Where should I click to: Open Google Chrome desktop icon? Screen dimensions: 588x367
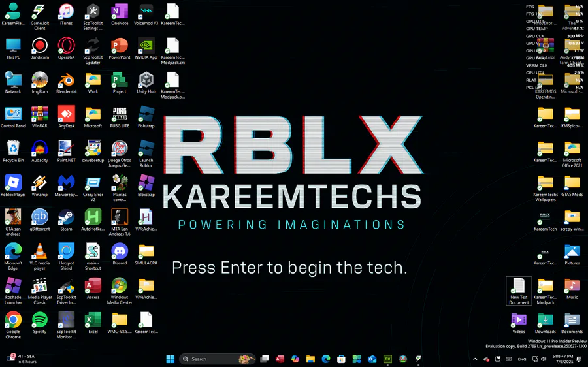(13, 325)
